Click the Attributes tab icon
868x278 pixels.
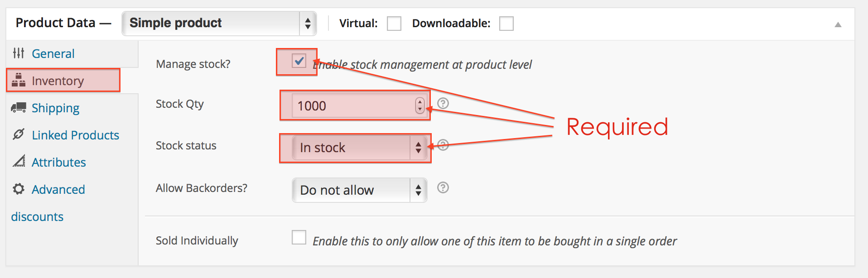19,161
